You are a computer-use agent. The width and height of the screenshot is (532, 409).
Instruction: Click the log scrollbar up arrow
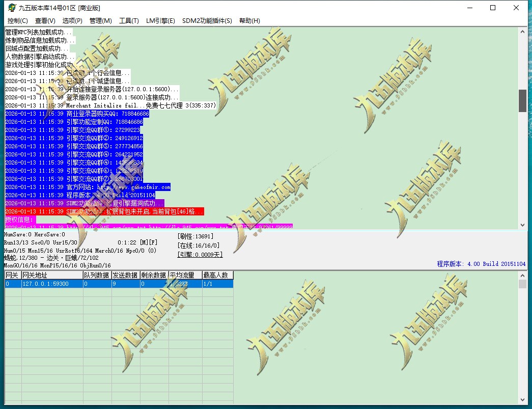[522, 32]
